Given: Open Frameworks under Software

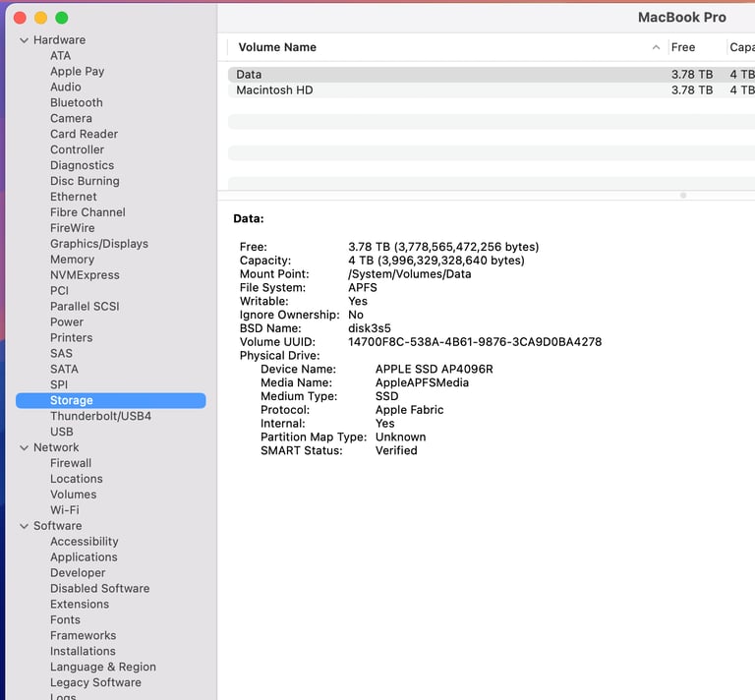Looking at the screenshot, I should tap(83, 635).
